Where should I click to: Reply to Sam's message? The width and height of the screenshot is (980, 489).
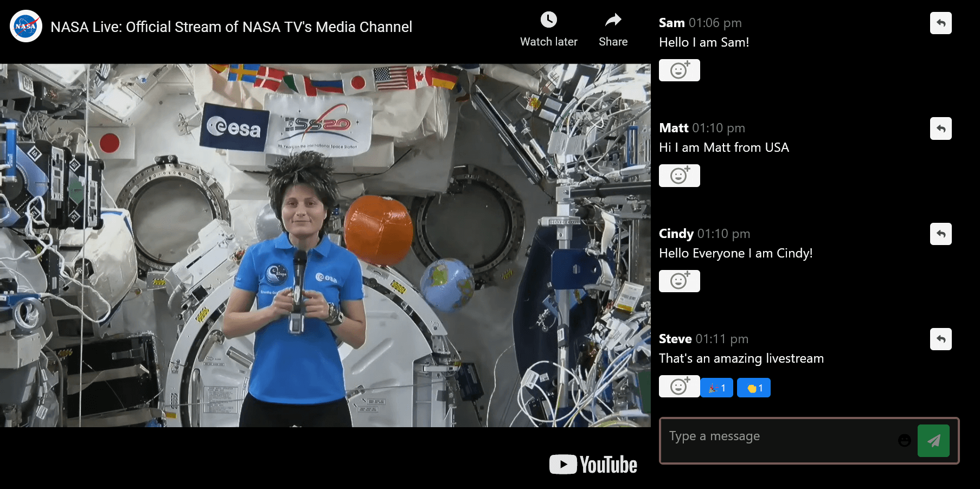click(x=940, y=23)
